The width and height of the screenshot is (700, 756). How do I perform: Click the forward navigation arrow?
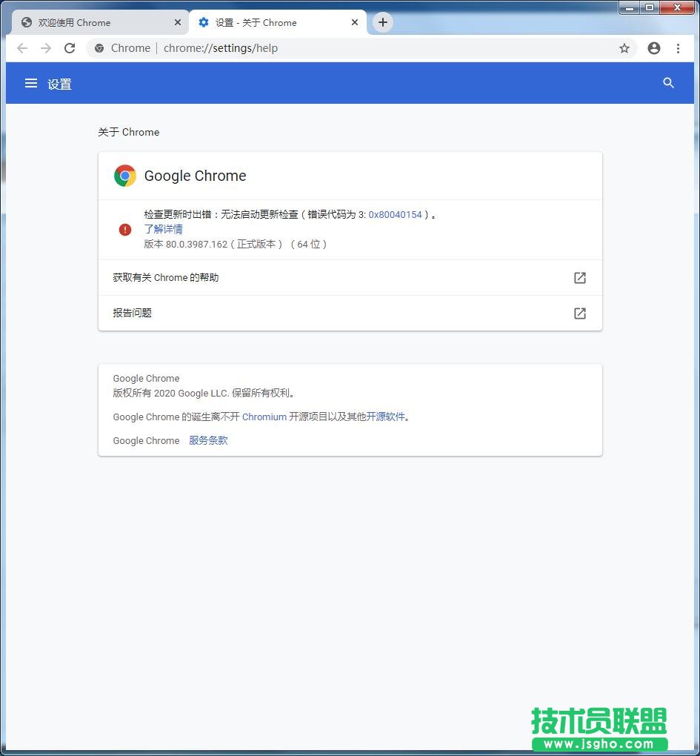45,47
